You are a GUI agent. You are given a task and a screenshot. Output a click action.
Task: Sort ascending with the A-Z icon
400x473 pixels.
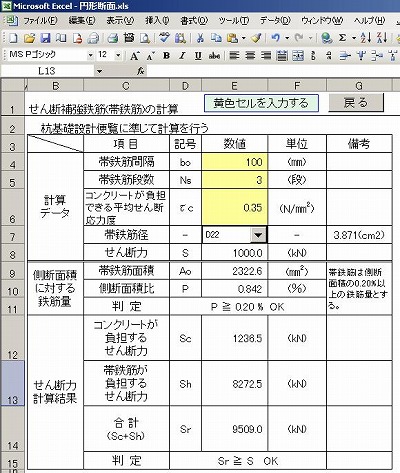365,38
